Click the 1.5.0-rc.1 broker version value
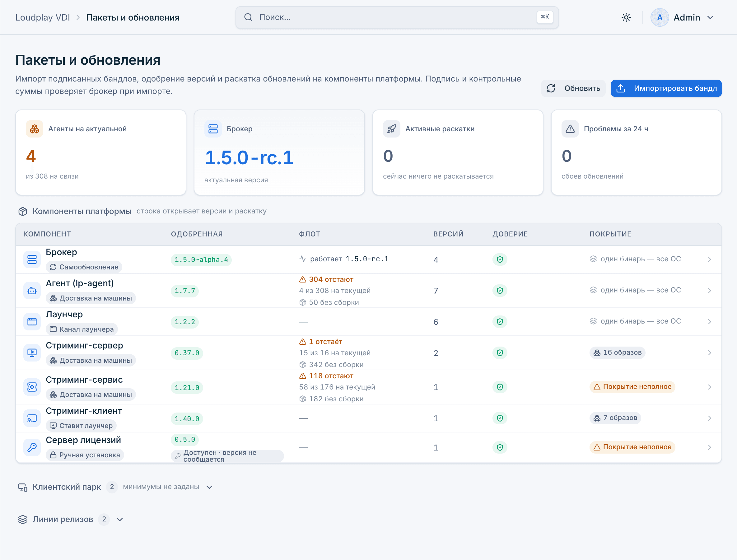Image resolution: width=737 pixels, height=560 pixels. tap(249, 157)
